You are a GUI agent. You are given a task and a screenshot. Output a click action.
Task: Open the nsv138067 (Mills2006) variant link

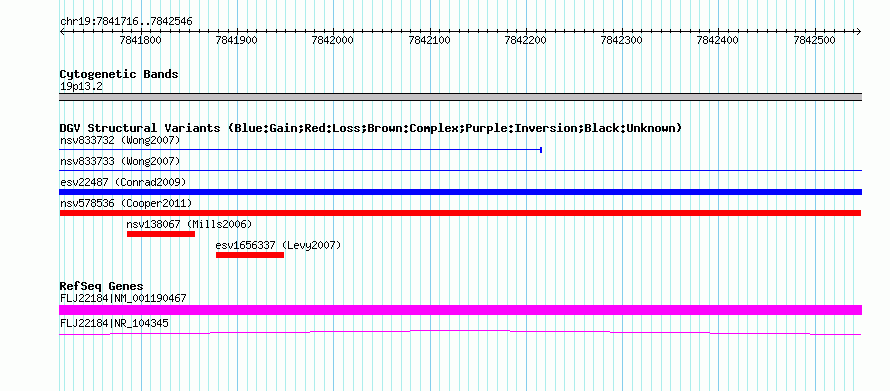click(189, 224)
